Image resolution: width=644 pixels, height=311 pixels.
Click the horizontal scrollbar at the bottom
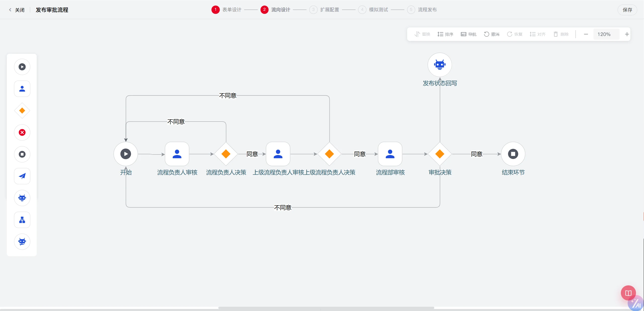326,308
